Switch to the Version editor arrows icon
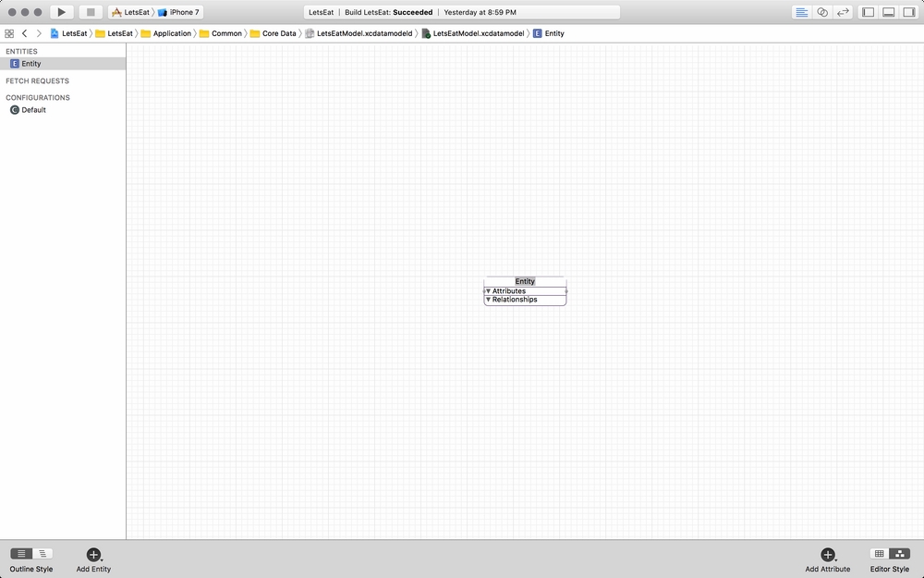 pos(843,12)
